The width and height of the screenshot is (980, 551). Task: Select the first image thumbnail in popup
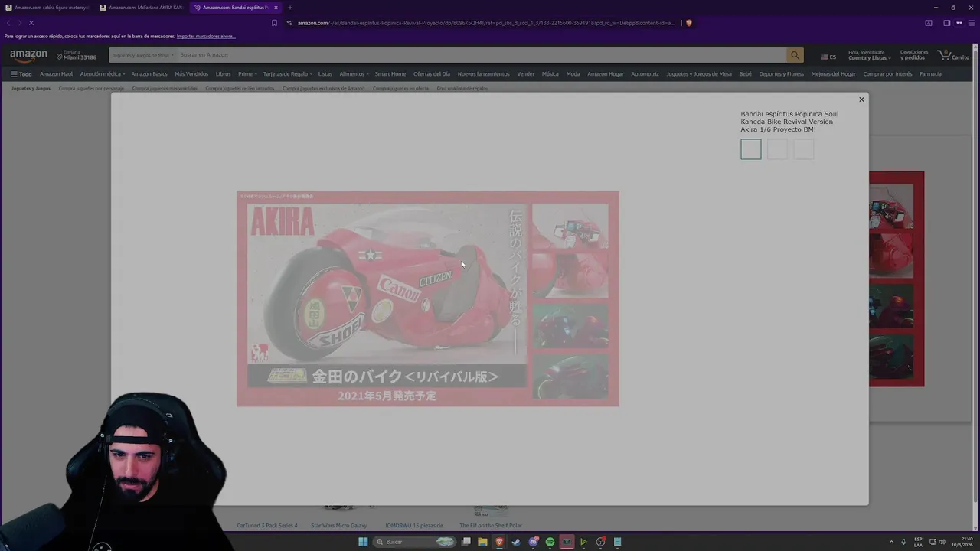click(x=751, y=149)
